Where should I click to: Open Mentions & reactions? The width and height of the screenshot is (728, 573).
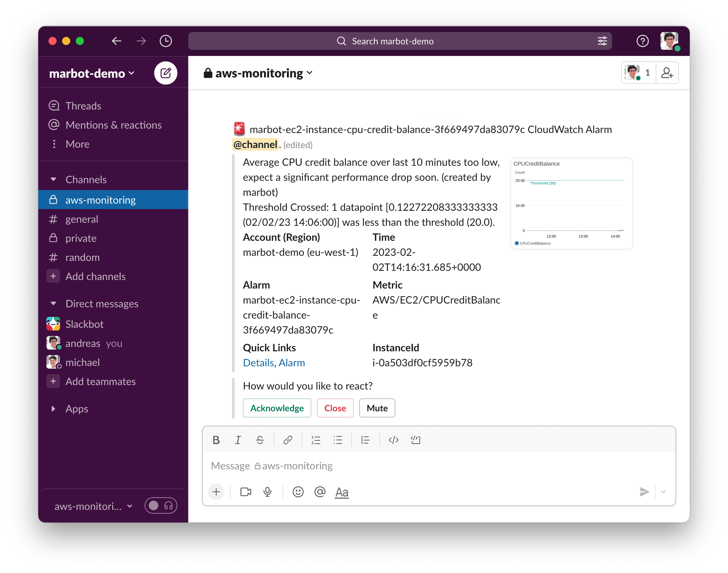coord(113,125)
